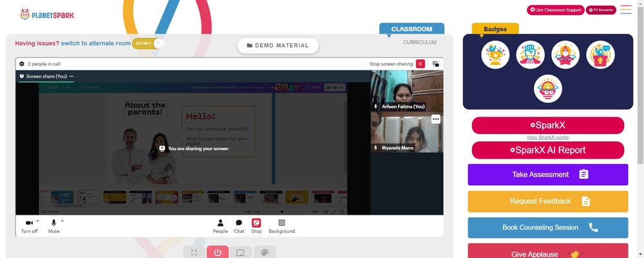644x258 pixels.
Task: Click Riyanshi Mann microphone status icon
Action: 375,148
